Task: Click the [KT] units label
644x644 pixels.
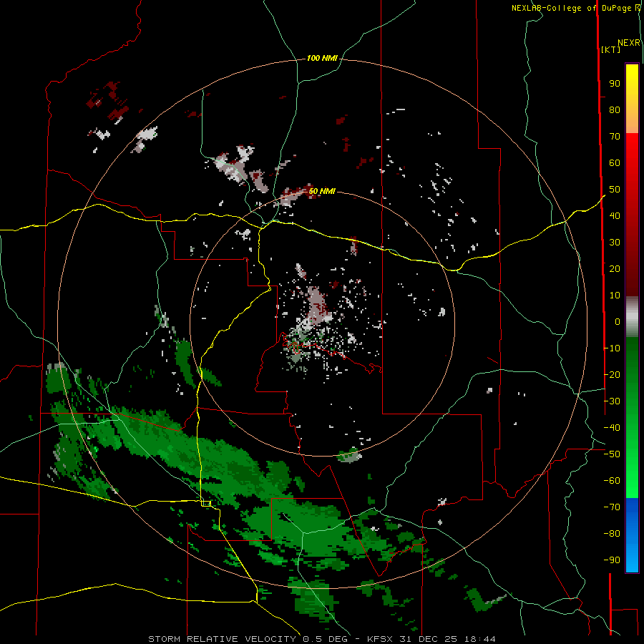Action: [x=610, y=49]
